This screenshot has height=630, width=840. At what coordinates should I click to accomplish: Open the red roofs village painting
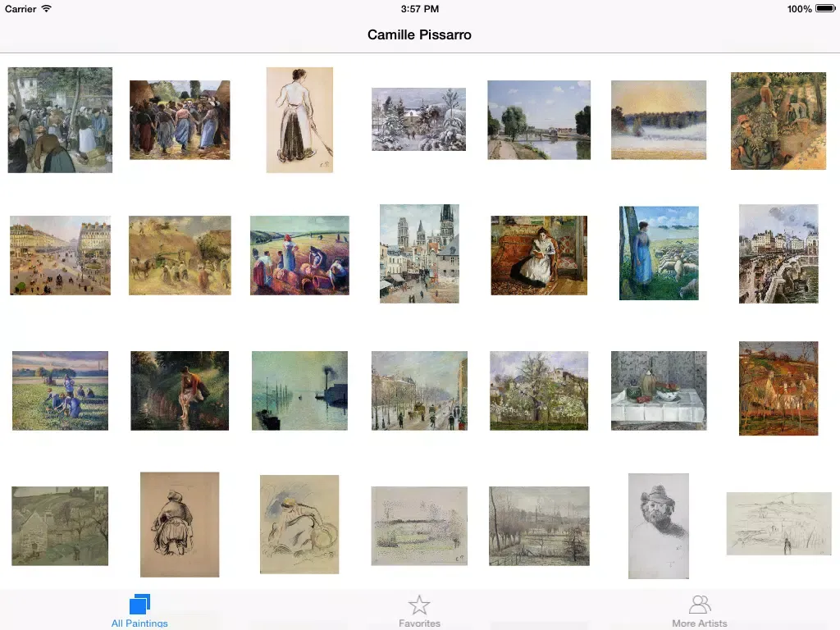tap(778, 388)
